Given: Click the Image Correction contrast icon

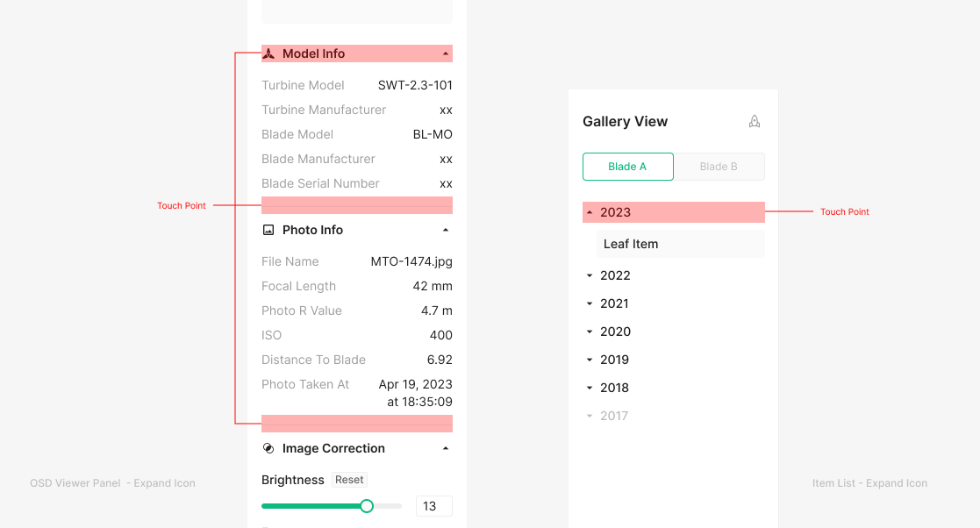Looking at the screenshot, I should [268, 448].
